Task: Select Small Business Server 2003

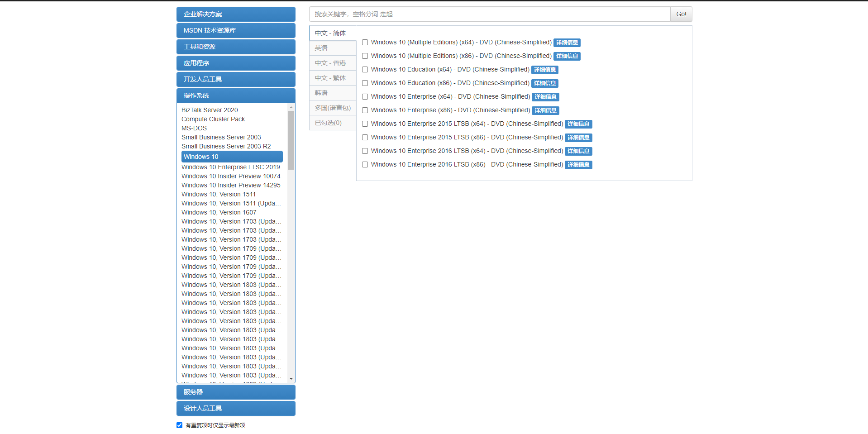Action: coord(221,137)
